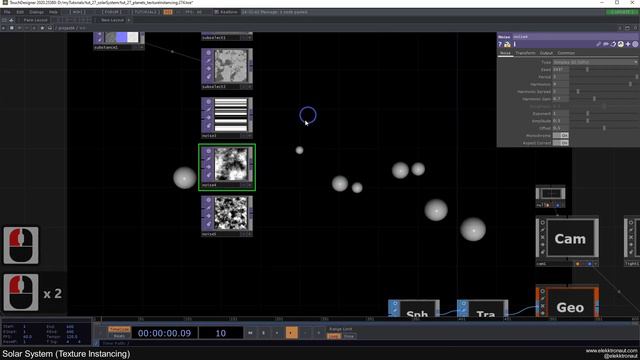Open operator help question mark icon
This screenshot has width=640, height=360.
500,44
